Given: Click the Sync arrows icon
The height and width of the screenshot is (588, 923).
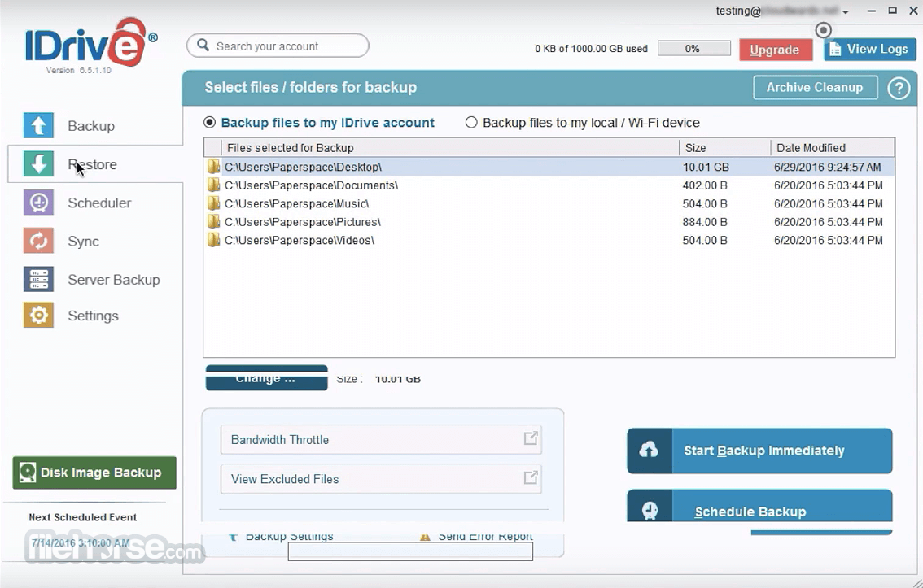Looking at the screenshot, I should tap(38, 241).
